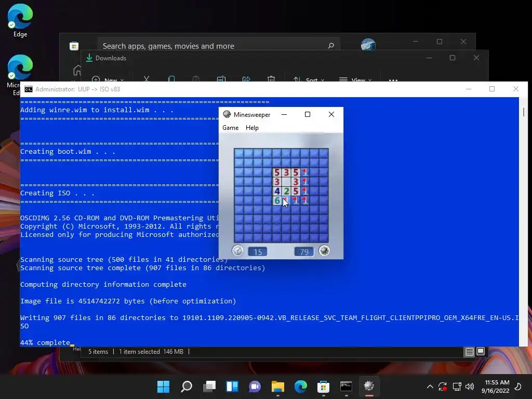Expand the View dropdown in File Explorer
Image resolution: width=532 pixels, height=399 pixels.
tap(355, 80)
